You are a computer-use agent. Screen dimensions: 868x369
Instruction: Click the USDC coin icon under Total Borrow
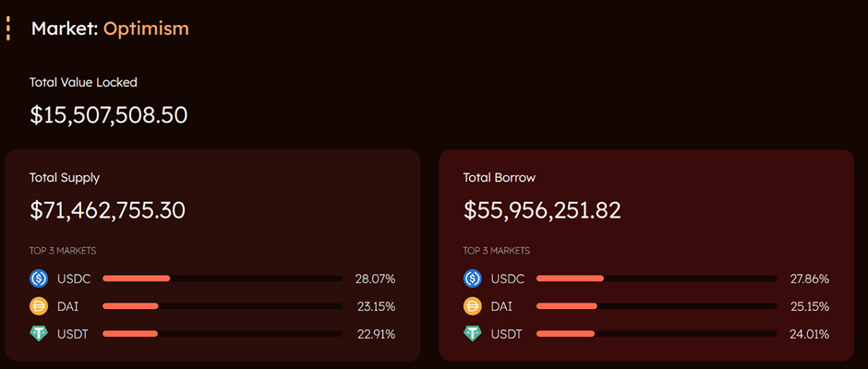tap(473, 279)
